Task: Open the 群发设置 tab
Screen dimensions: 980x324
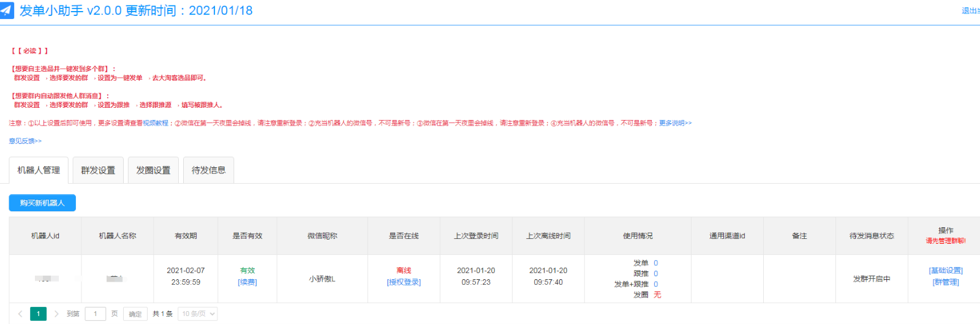Action: point(98,170)
